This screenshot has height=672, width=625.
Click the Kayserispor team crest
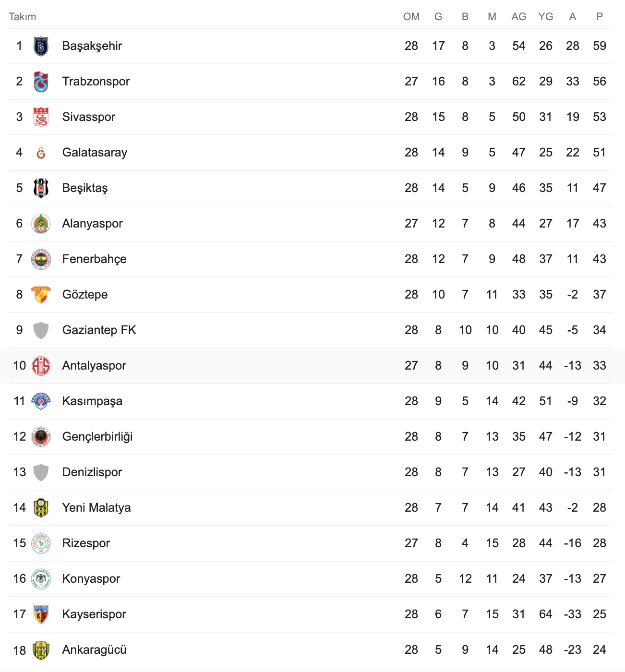(x=41, y=615)
